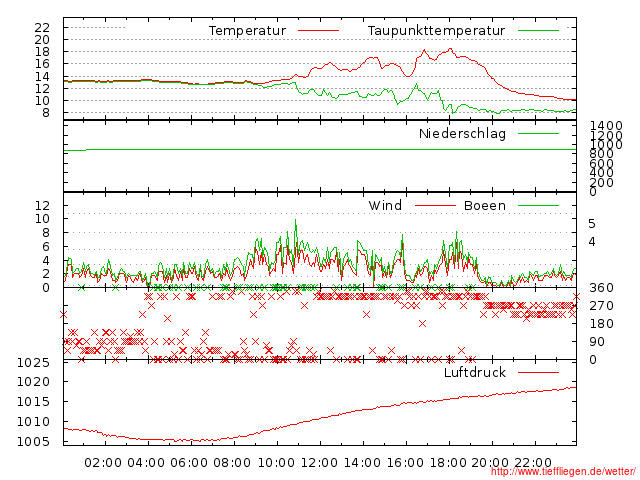640x480 pixels.
Task: Select the Wind legend label
Action: pyautogui.click(x=385, y=205)
